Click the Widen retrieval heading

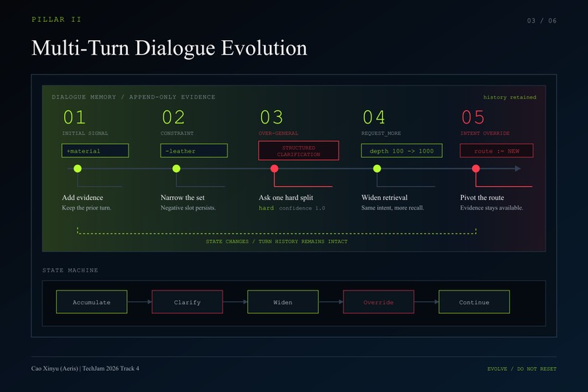tap(384, 198)
